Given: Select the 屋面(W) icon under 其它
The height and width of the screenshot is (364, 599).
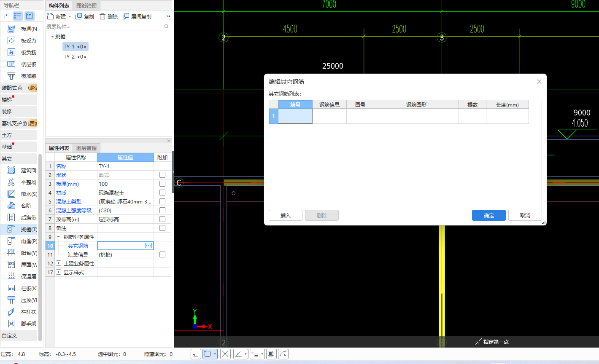Looking at the screenshot, I should click(11, 265).
